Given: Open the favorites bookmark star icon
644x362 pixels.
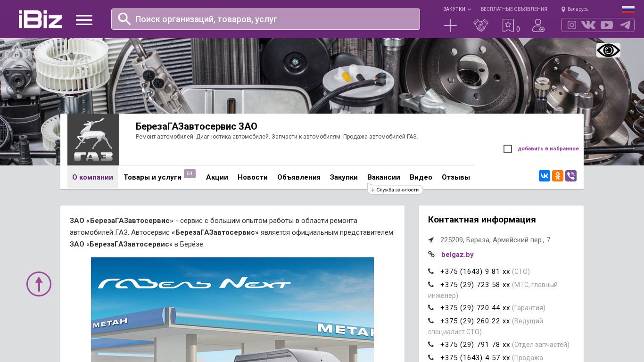Looking at the screenshot, I should click(x=508, y=25).
